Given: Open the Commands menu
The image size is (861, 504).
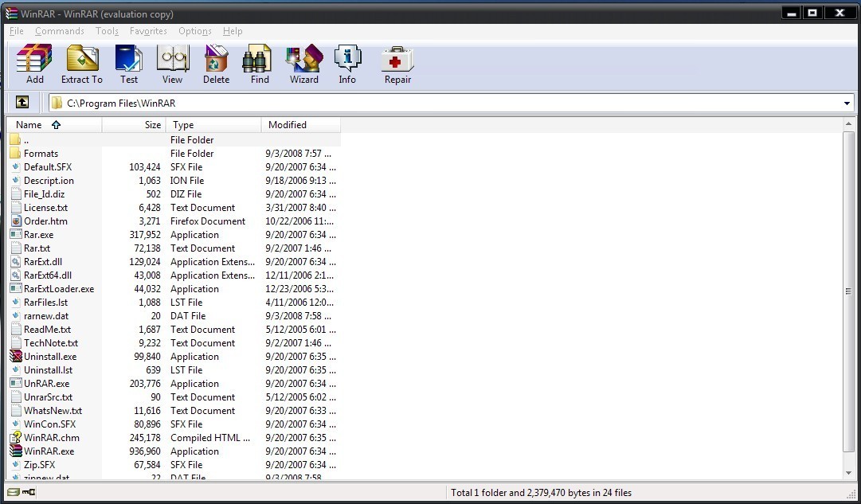Looking at the screenshot, I should 59,31.
